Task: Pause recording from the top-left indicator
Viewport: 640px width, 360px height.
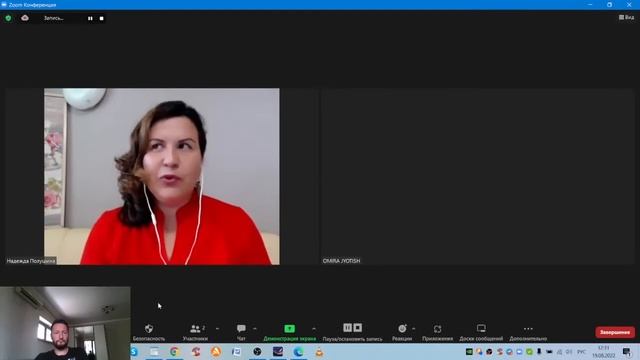Action: point(90,18)
